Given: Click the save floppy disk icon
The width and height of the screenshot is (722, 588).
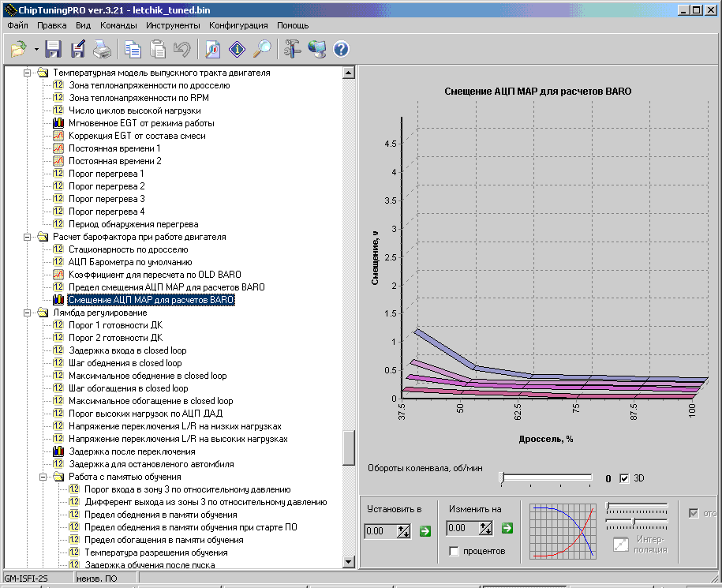Looking at the screenshot, I should pos(53,50).
